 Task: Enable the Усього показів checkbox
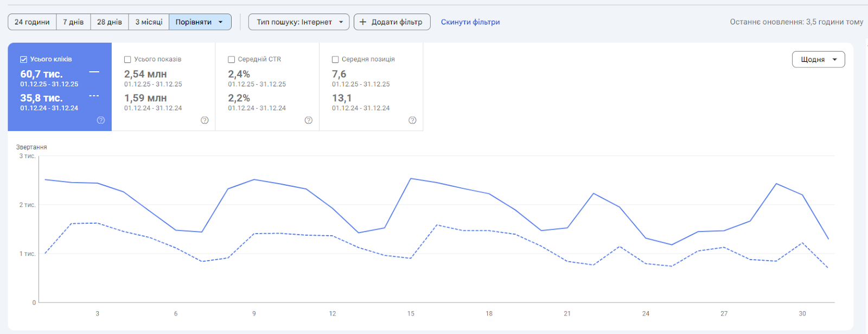pos(127,59)
